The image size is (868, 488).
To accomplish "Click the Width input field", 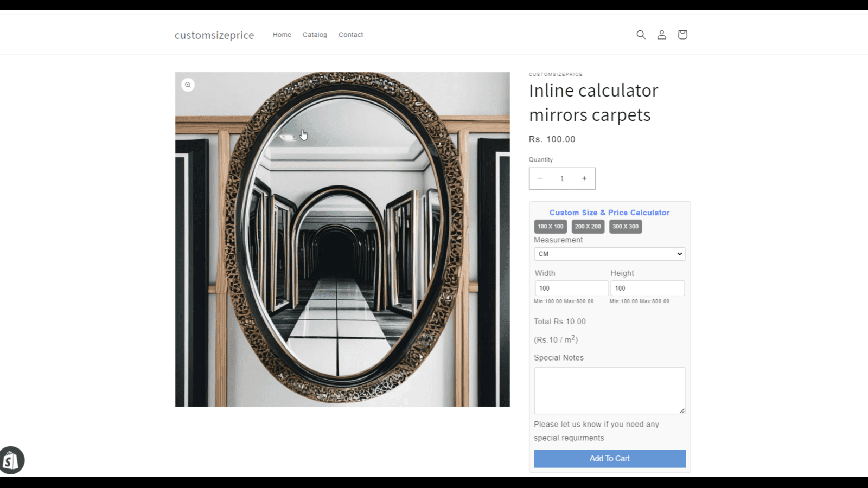I will tap(571, 288).
